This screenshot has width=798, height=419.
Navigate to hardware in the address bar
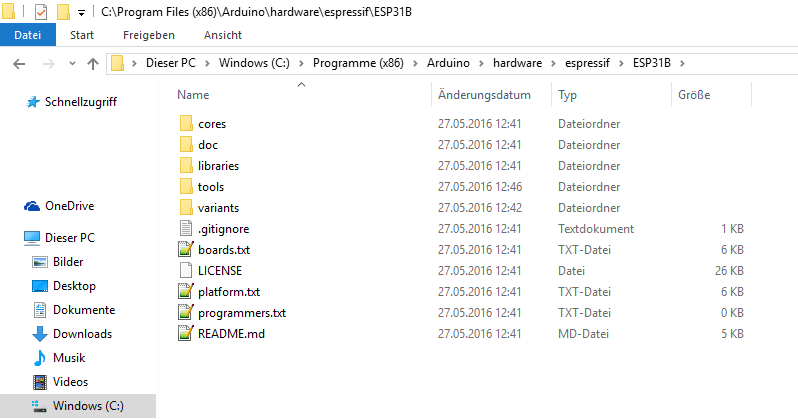click(x=518, y=63)
